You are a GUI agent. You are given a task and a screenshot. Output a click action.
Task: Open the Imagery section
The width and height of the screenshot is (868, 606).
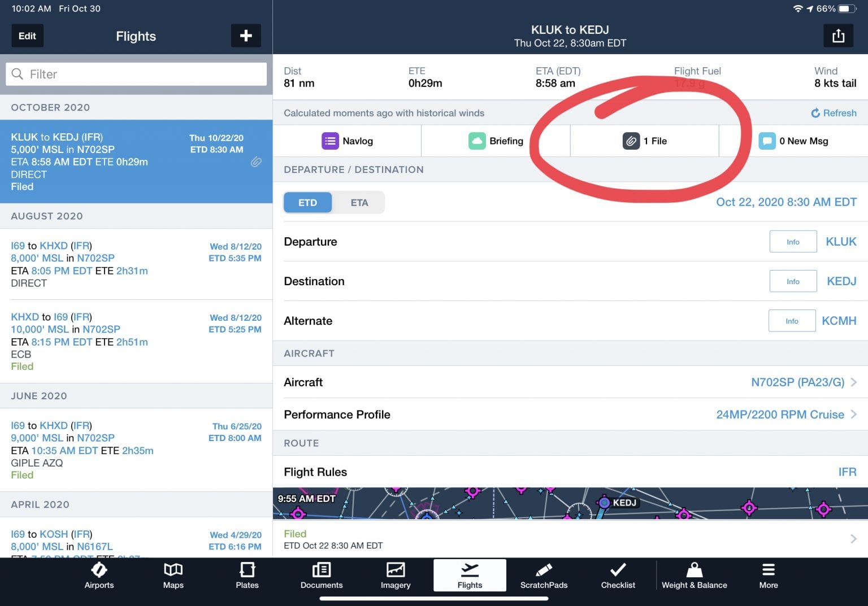click(395, 576)
